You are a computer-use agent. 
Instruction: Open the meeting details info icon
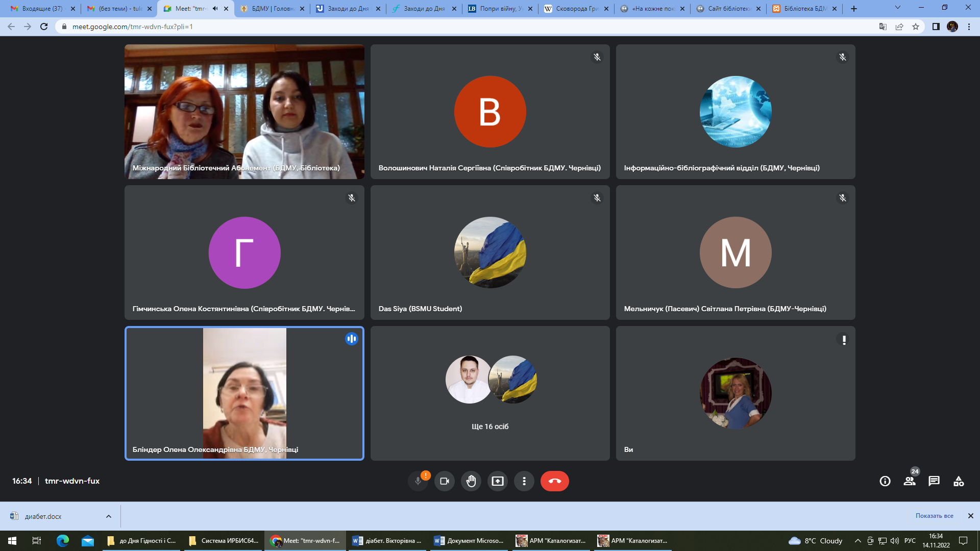pos(885,481)
